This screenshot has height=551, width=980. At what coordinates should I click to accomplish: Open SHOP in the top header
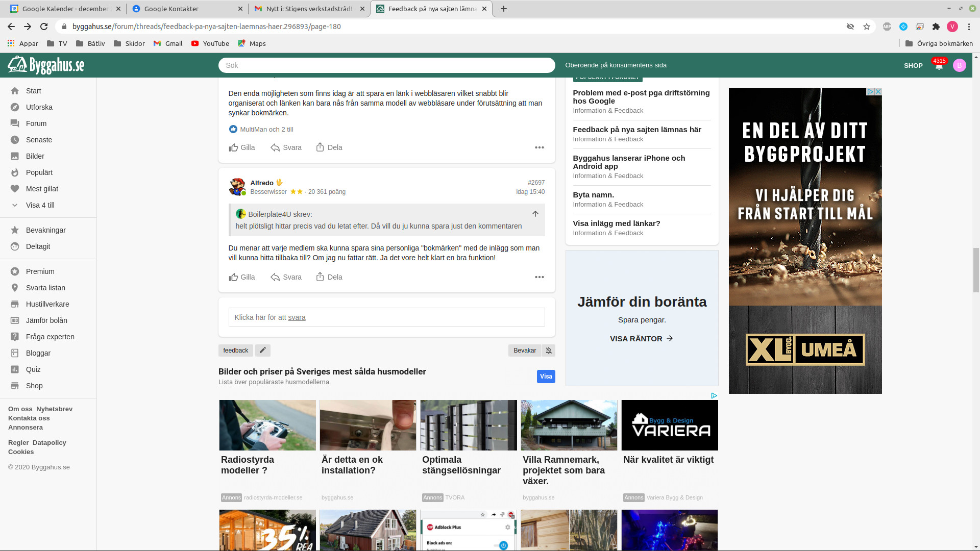pyautogui.click(x=913, y=66)
